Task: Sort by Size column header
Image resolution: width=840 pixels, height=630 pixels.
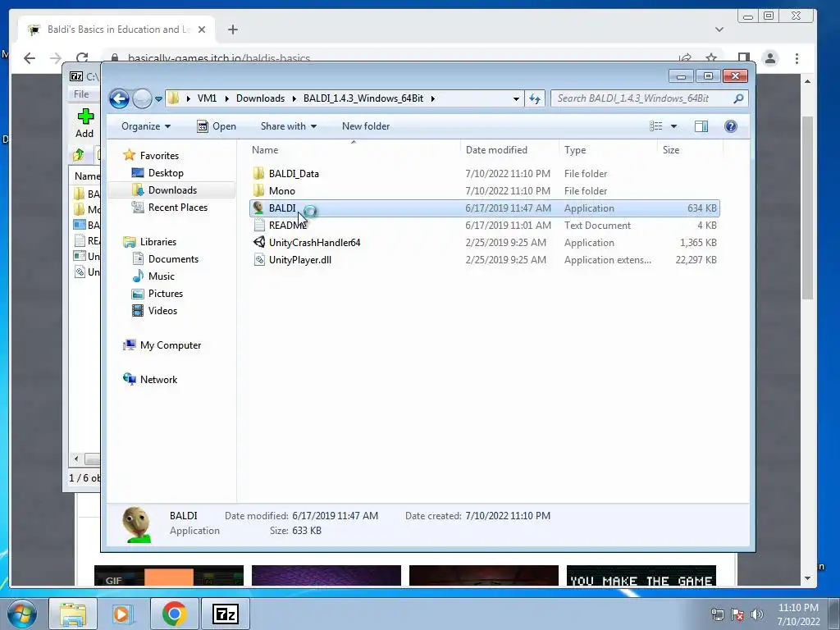Action: point(689,150)
